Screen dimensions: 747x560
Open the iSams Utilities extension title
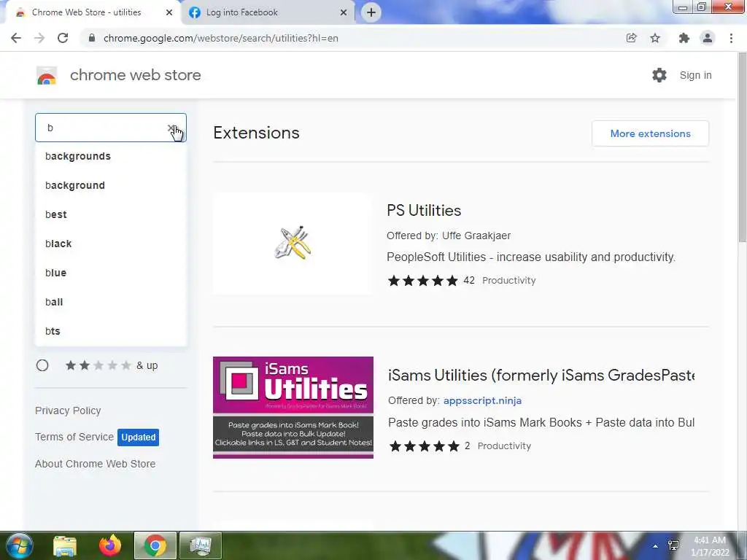coord(541,376)
